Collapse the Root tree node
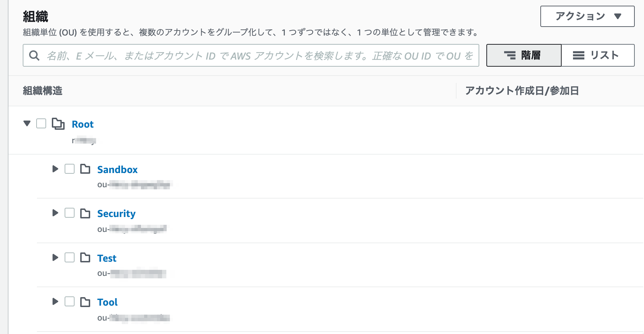The width and height of the screenshot is (644, 334). click(27, 123)
